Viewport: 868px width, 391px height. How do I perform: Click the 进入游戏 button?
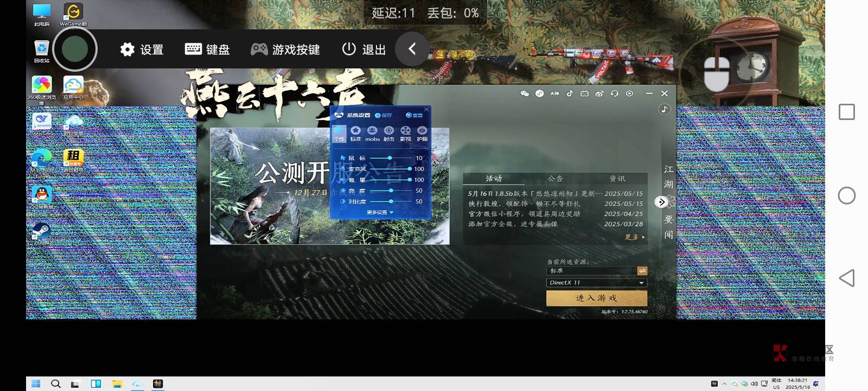[596, 298]
